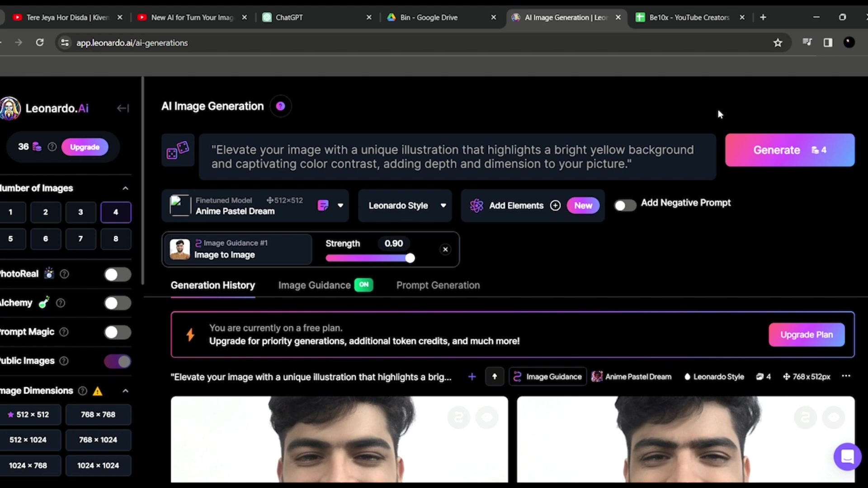Open the second generated image thumbnail
Viewport: 868px width, 488px height.
point(685,439)
